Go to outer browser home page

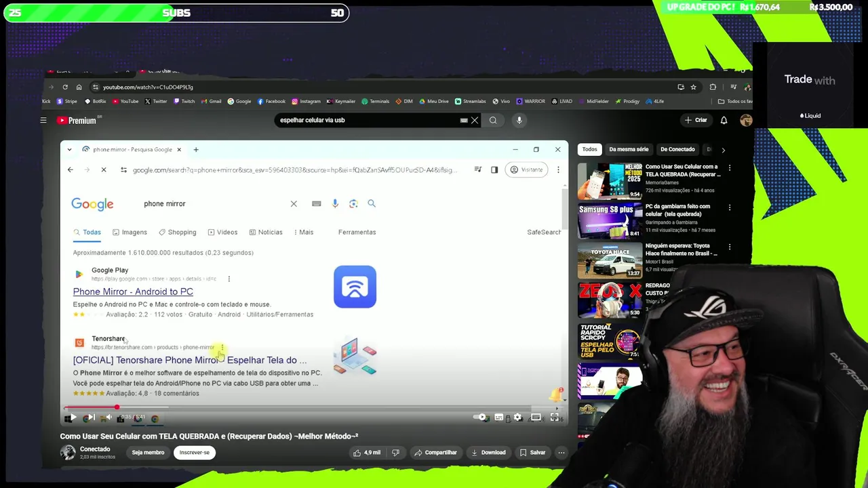(79, 87)
